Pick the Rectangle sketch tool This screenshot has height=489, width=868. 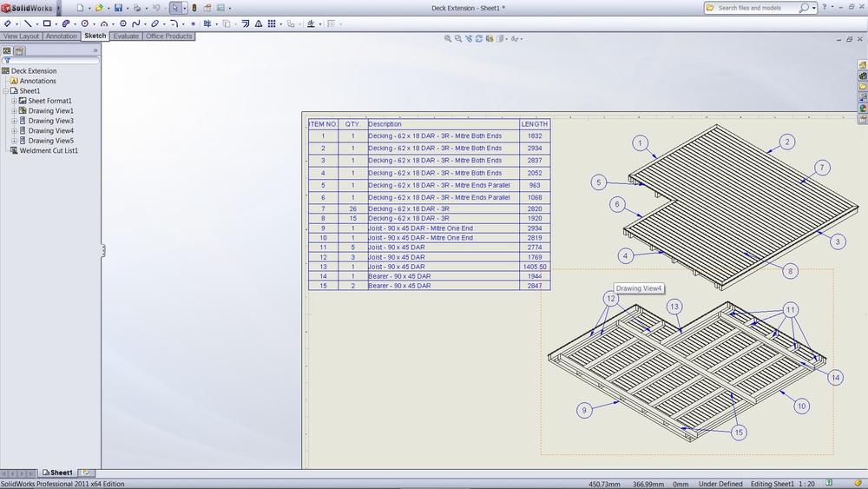click(46, 23)
